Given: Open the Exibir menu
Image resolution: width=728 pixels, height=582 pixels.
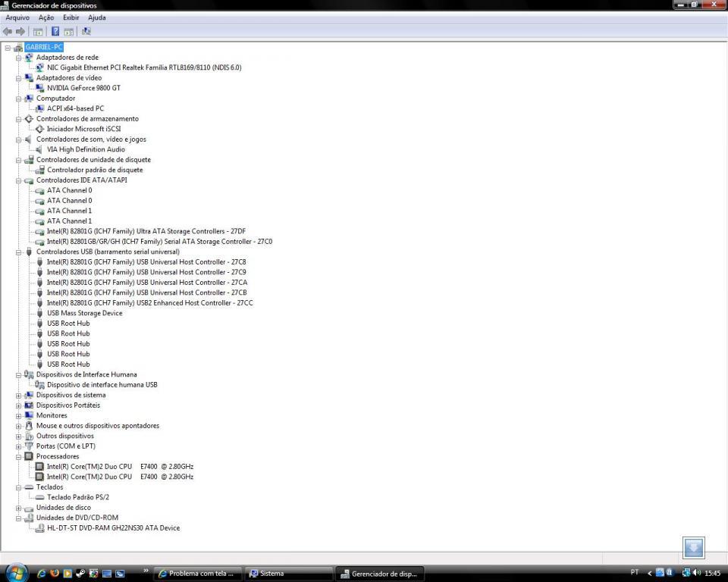Looking at the screenshot, I should tap(71, 17).
